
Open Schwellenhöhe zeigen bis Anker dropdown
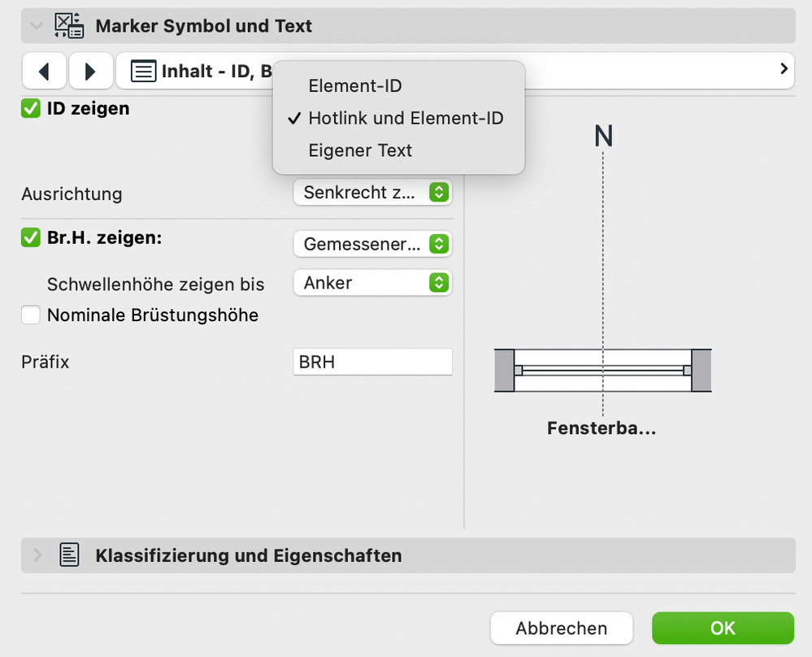pos(372,283)
